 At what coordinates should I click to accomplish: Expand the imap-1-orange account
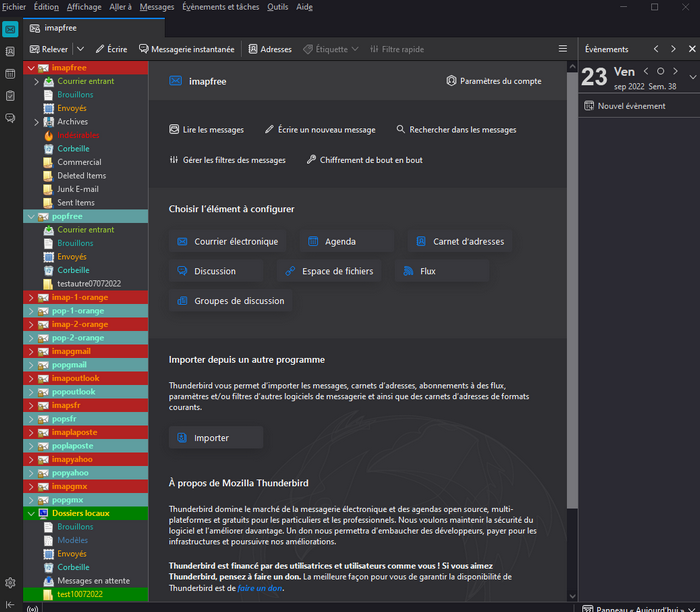click(31, 297)
